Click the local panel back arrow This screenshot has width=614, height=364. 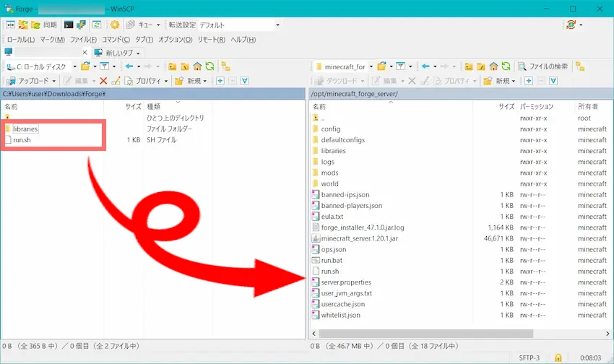pyautogui.click(x=129, y=66)
